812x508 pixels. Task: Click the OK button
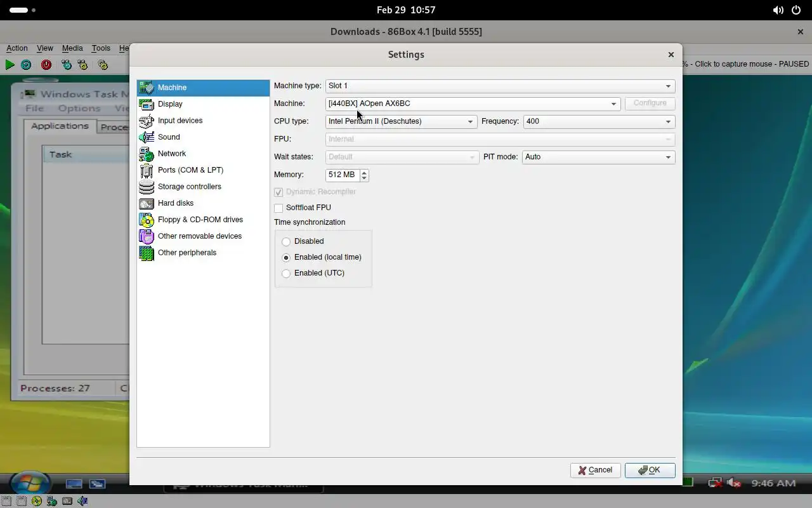coord(650,471)
